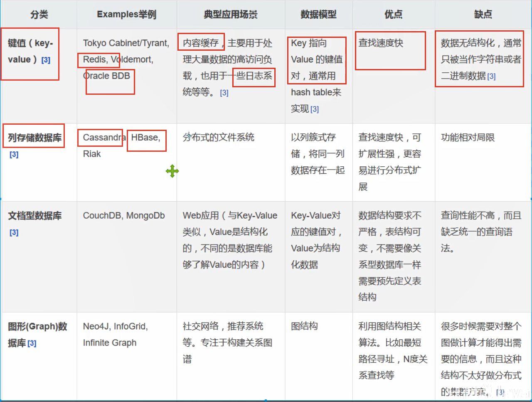Open the [3] reference after 键值 (key-value)
This screenshot has width=532, height=402.
tap(46, 60)
